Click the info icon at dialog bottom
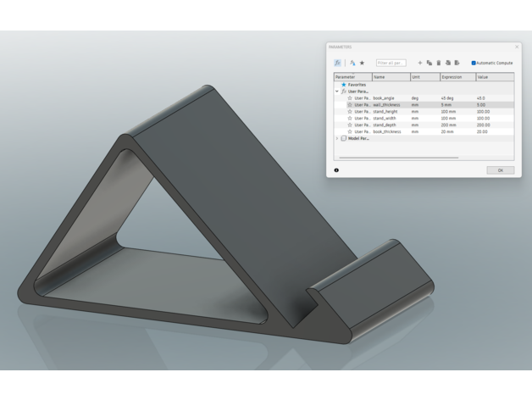The image size is (532, 400). (x=337, y=169)
